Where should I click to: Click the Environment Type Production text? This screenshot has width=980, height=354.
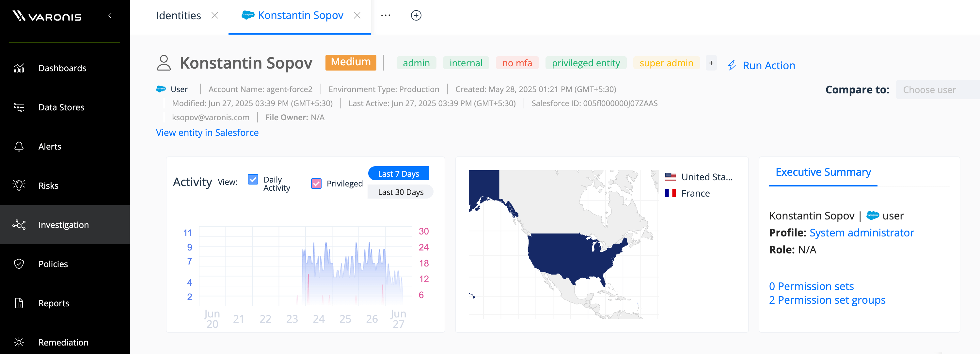384,89
